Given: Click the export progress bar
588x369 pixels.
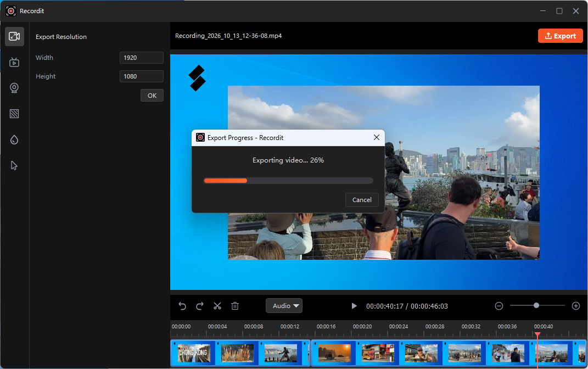Looking at the screenshot, I should click(288, 181).
